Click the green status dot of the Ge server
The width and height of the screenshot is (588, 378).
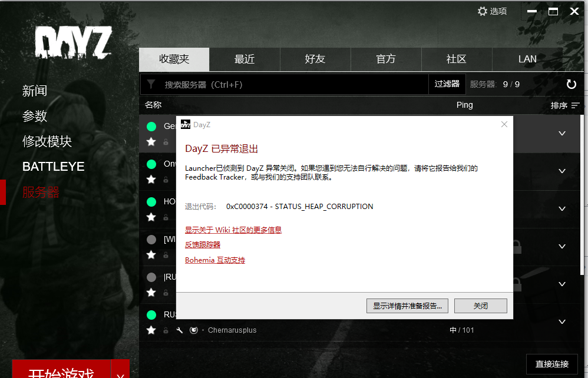click(x=151, y=127)
